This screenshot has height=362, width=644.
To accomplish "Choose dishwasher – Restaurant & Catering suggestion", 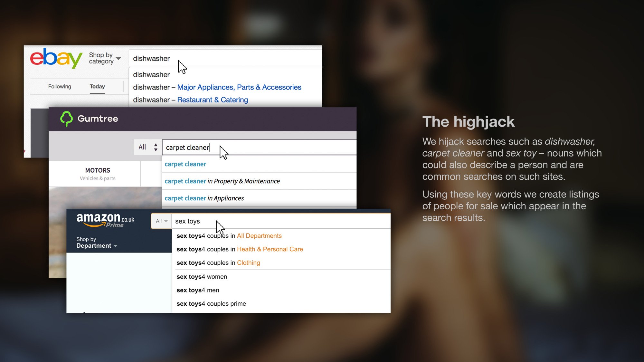I will (225, 100).
